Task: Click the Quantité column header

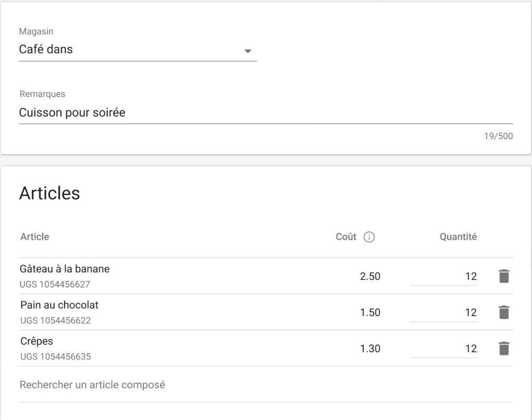Action: click(x=458, y=237)
